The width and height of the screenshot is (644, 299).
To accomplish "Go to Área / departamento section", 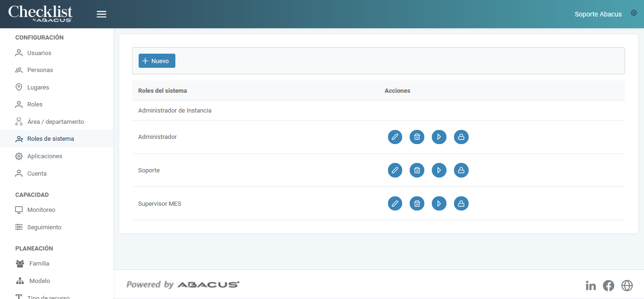I will (x=55, y=122).
